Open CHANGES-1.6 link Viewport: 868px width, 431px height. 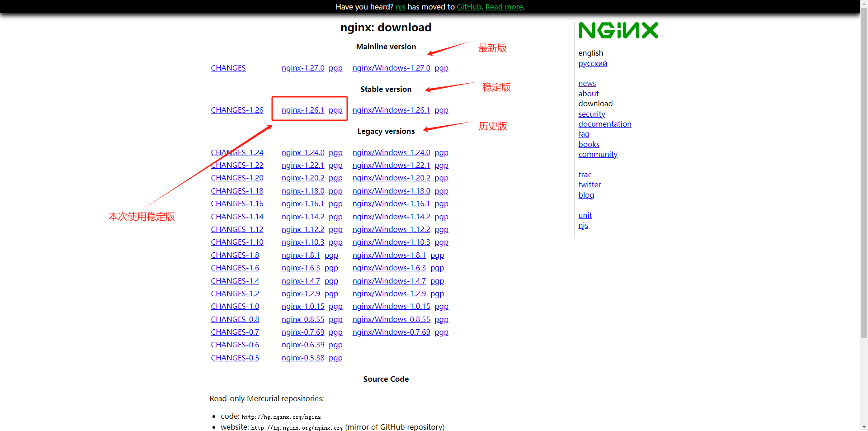[235, 268]
